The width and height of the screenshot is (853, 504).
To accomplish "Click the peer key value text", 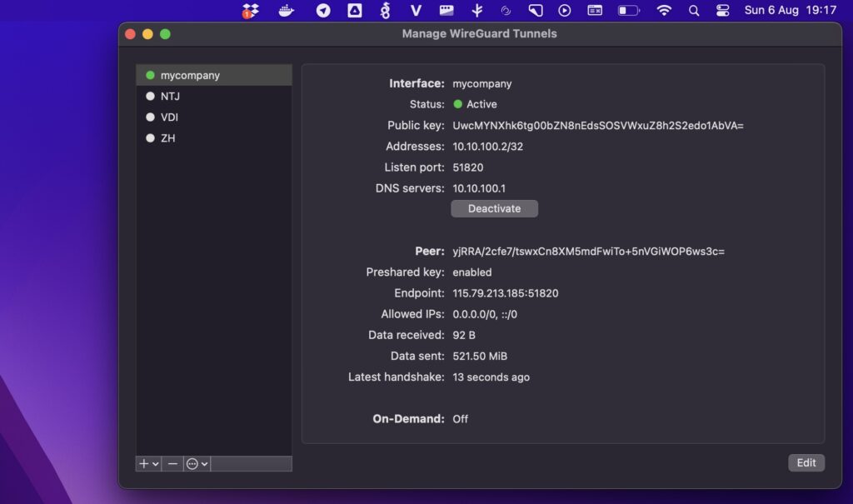I will point(589,252).
